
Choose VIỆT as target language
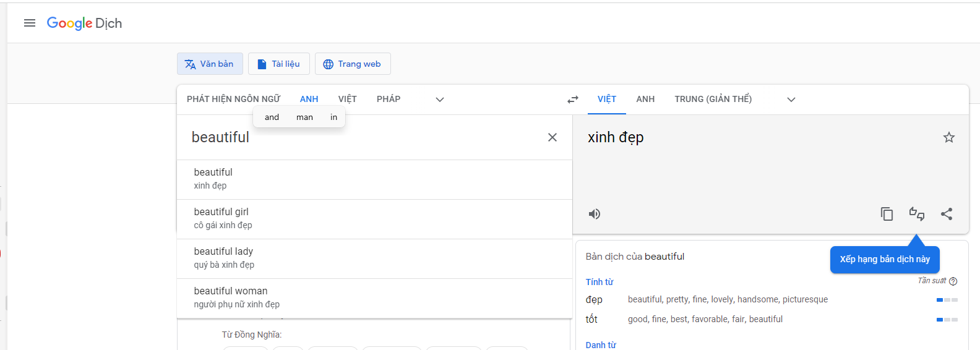tap(607, 99)
